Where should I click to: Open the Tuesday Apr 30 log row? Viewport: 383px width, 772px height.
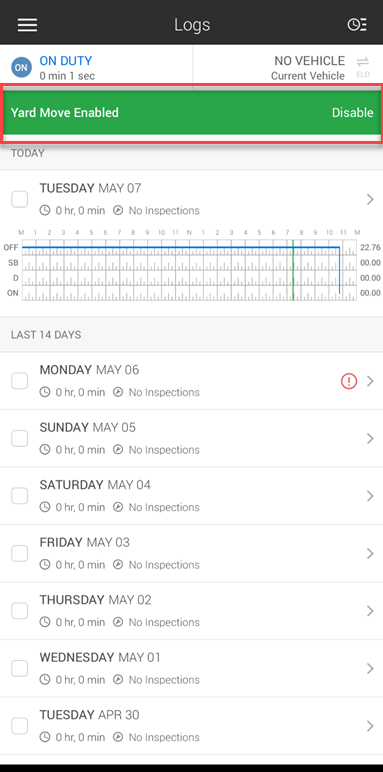click(192, 726)
